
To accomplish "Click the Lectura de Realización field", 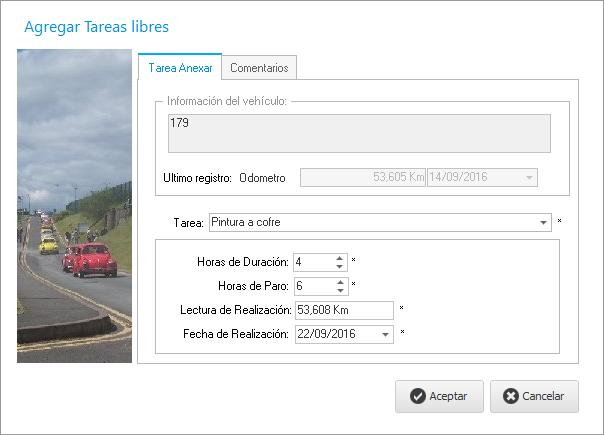I will 343,310.
